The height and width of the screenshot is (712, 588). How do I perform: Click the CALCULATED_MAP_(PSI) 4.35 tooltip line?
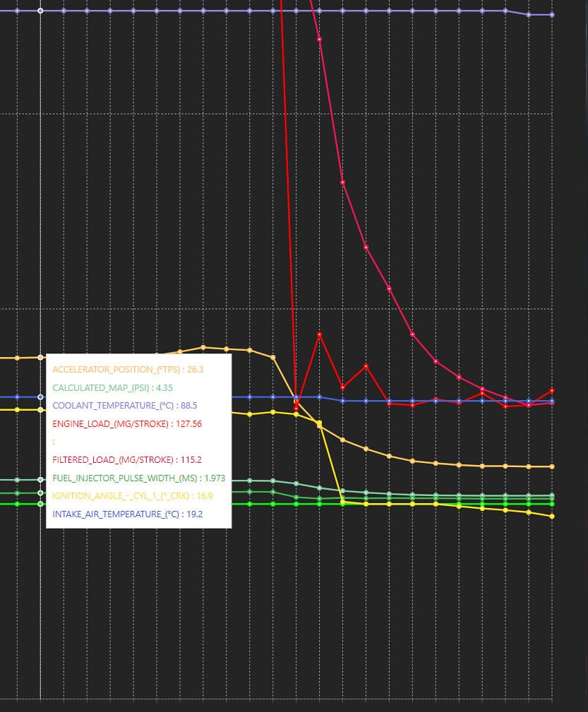113,388
